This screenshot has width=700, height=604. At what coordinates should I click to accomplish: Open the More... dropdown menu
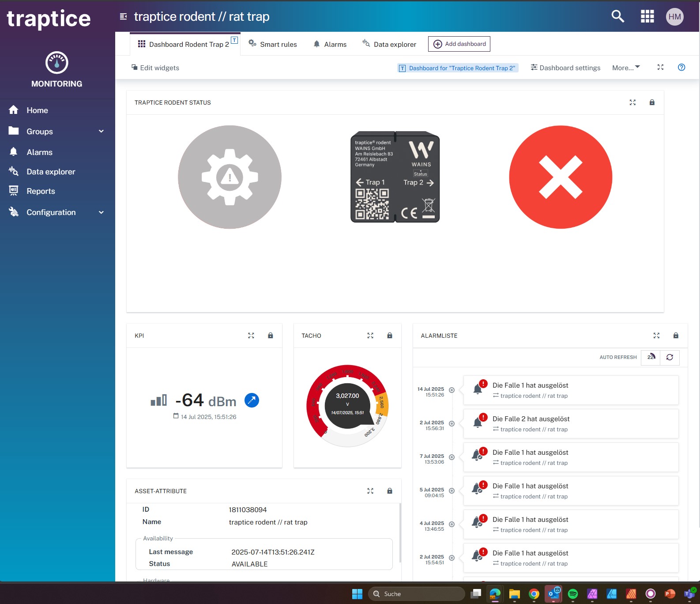[625, 68]
